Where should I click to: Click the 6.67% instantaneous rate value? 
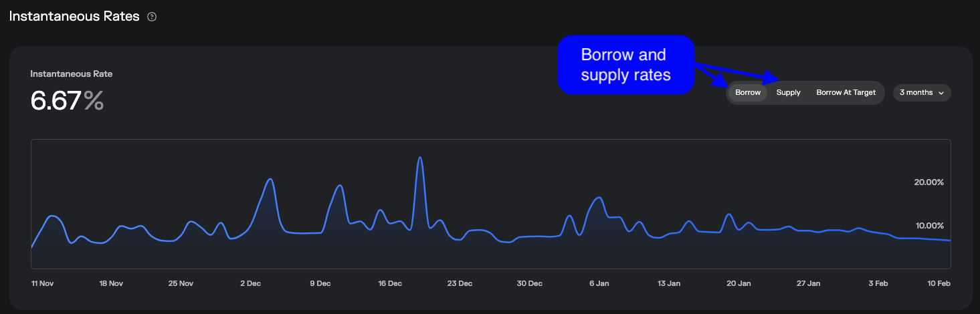pos(67,101)
